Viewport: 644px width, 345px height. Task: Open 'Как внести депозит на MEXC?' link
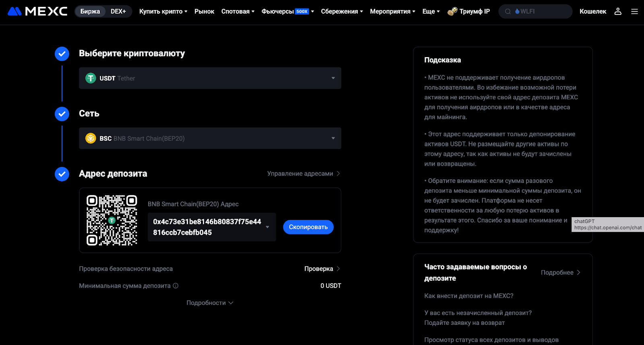469,296
